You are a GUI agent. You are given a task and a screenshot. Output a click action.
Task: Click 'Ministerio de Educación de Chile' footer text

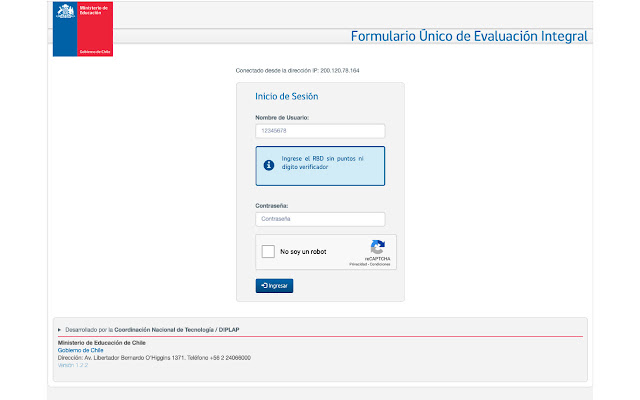[x=102, y=343]
